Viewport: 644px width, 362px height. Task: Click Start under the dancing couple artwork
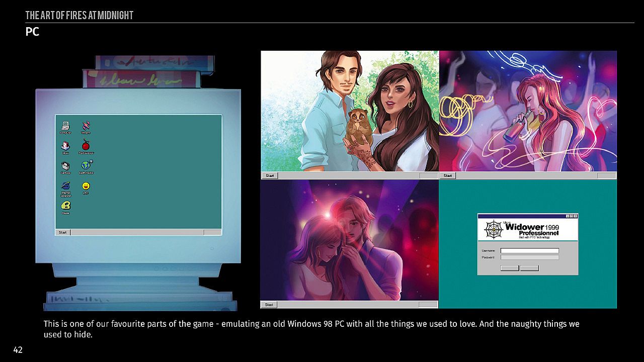(269, 305)
